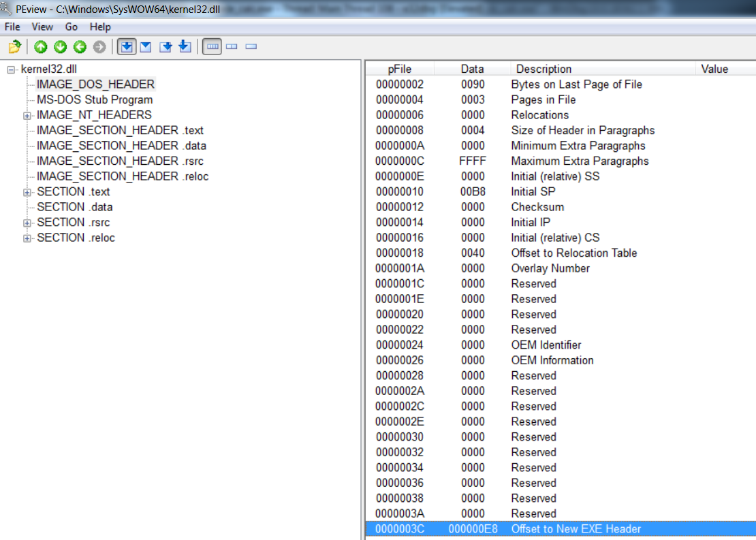
Task: Expand the IMAGE_NT_HEADERS tree node
Action: [27, 115]
